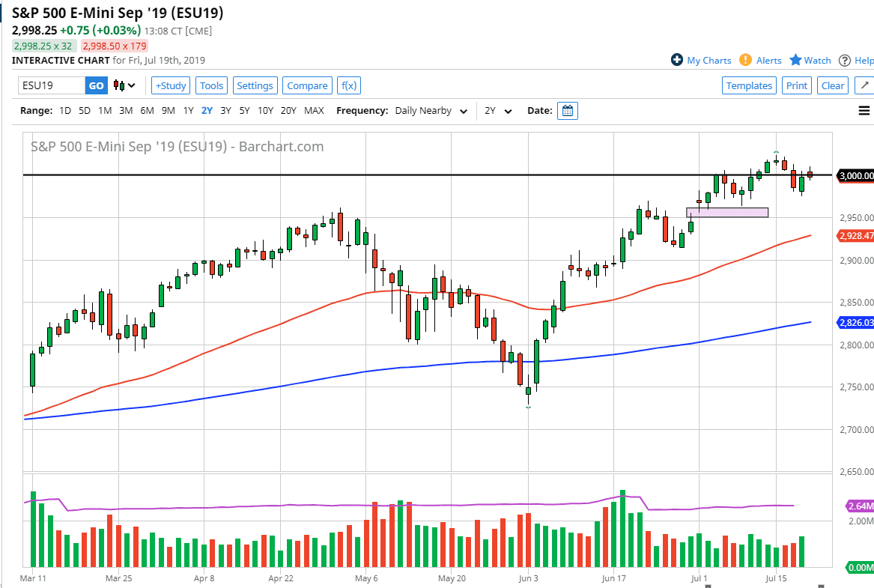
Task: Click the green 2,826.03 price label
Action: (x=855, y=323)
